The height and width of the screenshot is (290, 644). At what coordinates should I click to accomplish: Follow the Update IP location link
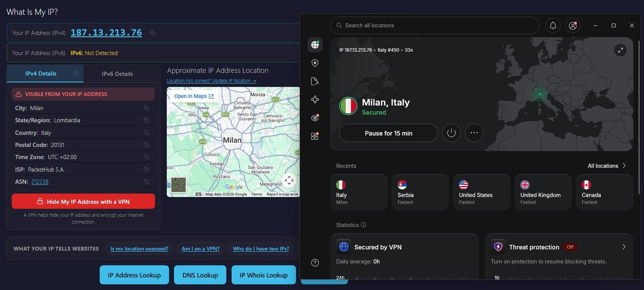(212, 81)
